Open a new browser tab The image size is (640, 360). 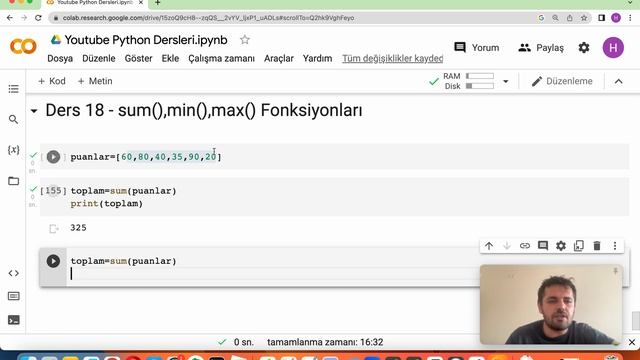[158, 3]
